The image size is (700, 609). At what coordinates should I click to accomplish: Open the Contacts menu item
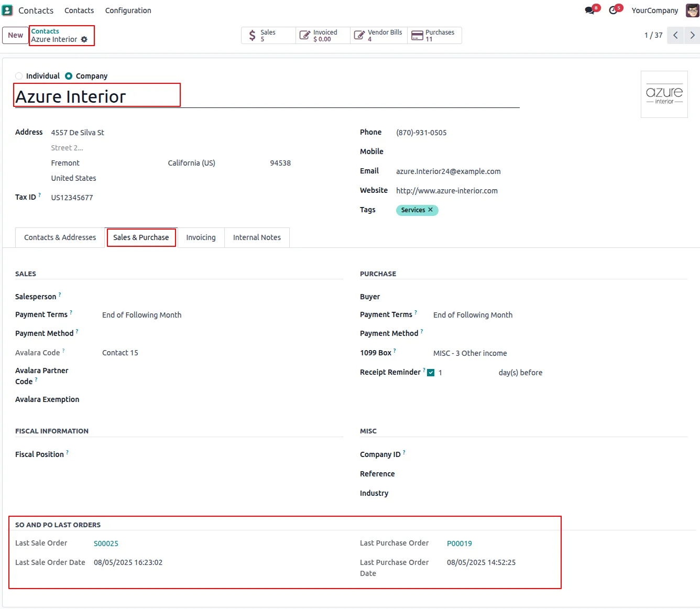tap(79, 10)
